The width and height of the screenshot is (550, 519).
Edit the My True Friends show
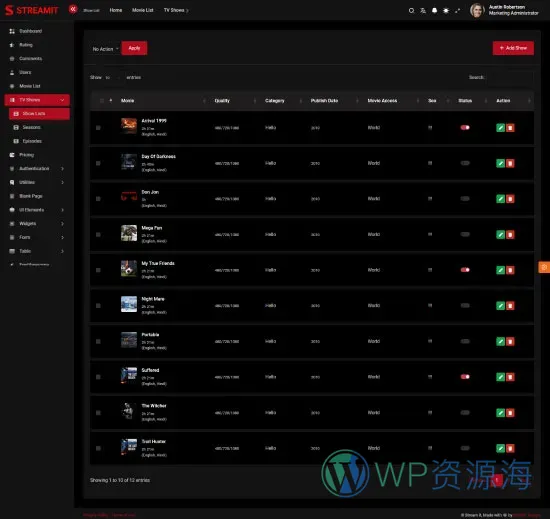point(501,270)
